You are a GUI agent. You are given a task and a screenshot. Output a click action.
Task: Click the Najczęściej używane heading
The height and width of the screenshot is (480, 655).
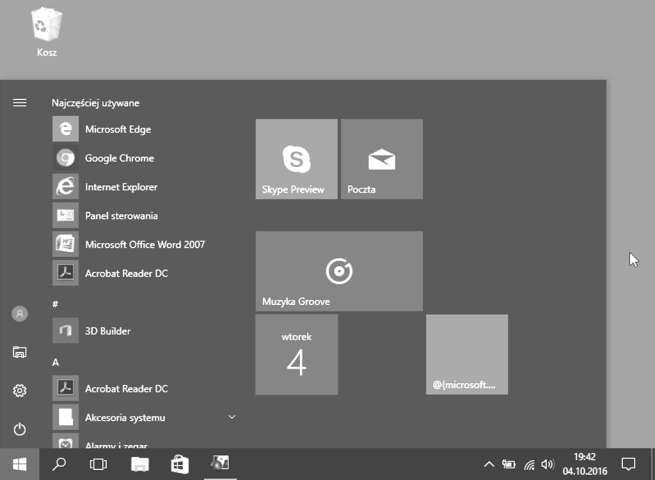coord(95,103)
